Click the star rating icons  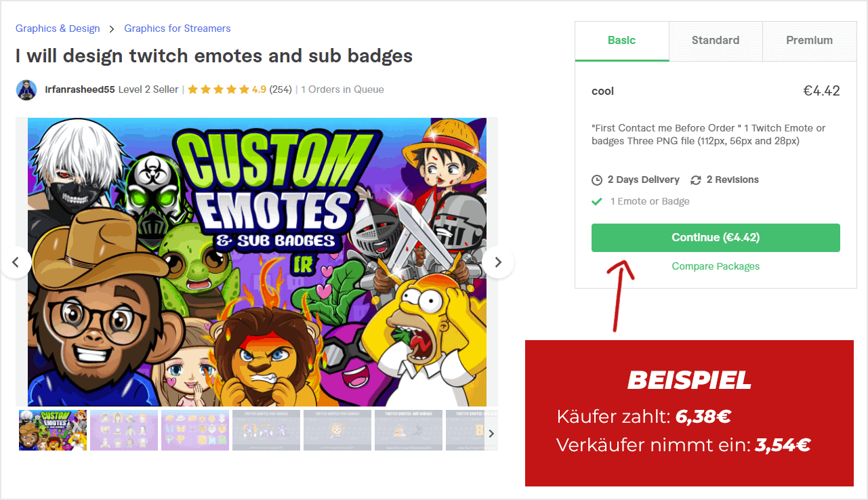click(x=219, y=89)
